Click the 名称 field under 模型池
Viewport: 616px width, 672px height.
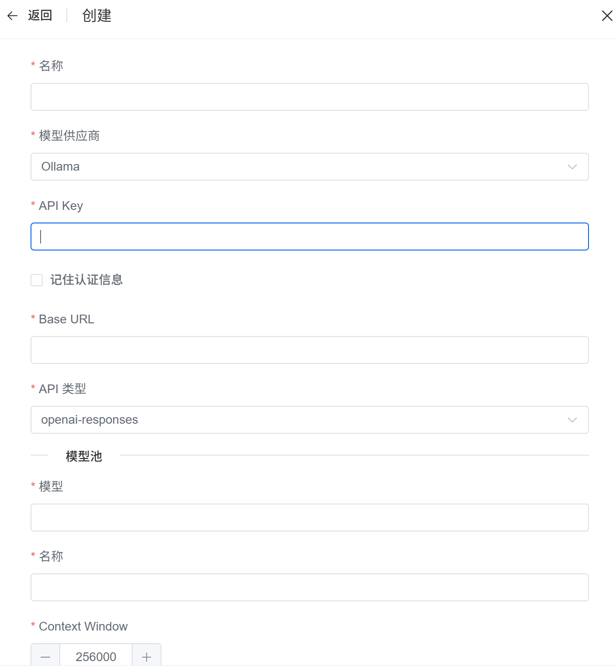[x=309, y=587]
